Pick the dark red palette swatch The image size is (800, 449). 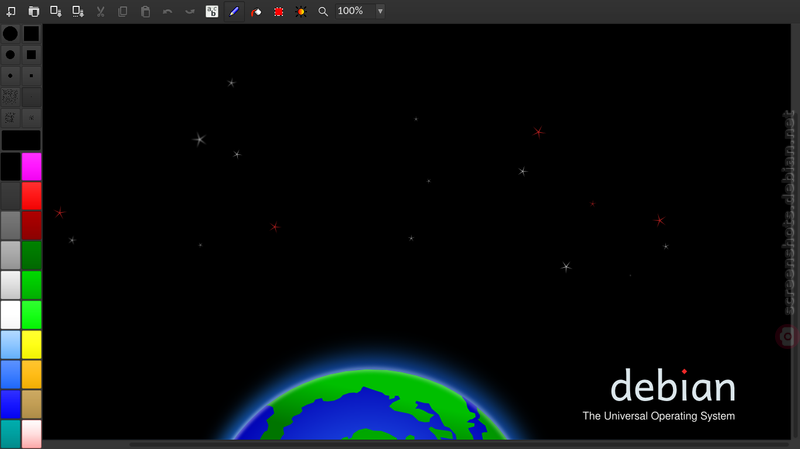pos(32,226)
